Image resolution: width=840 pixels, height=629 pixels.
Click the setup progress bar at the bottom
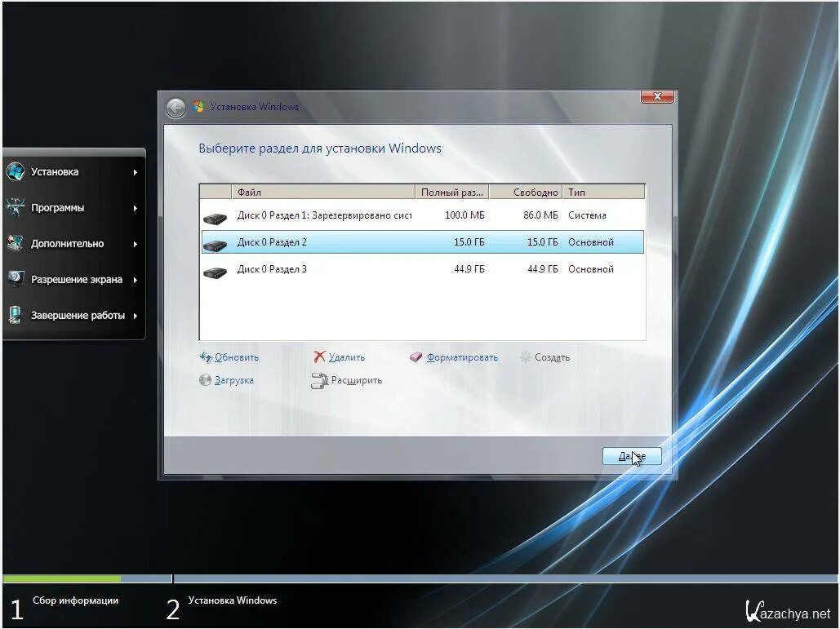420,578
